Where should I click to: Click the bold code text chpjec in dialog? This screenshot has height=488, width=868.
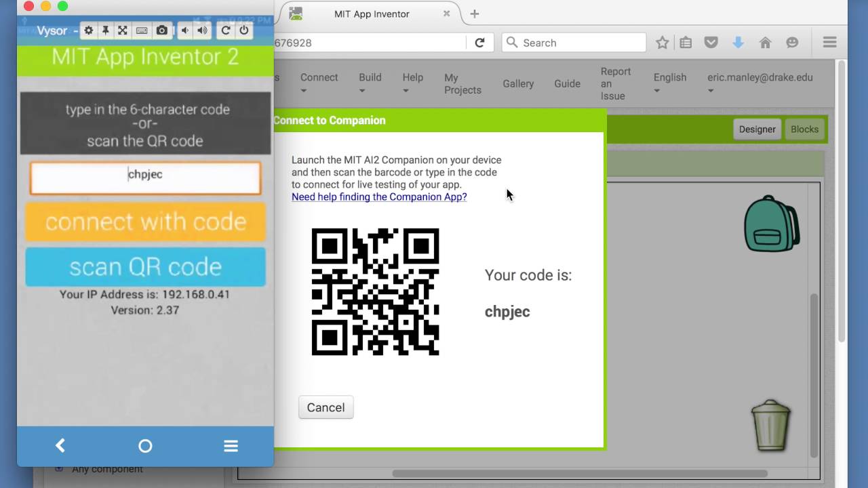(x=507, y=312)
